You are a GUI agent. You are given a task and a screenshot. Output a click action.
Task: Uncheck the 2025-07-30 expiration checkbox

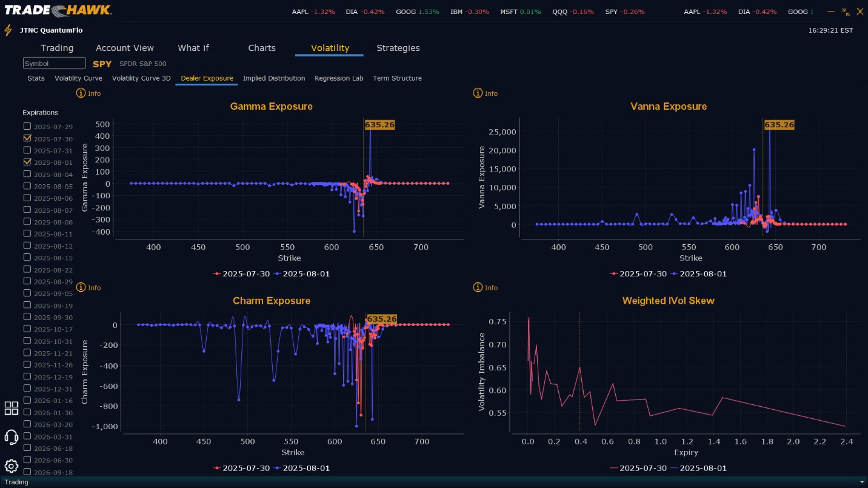[27, 138]
